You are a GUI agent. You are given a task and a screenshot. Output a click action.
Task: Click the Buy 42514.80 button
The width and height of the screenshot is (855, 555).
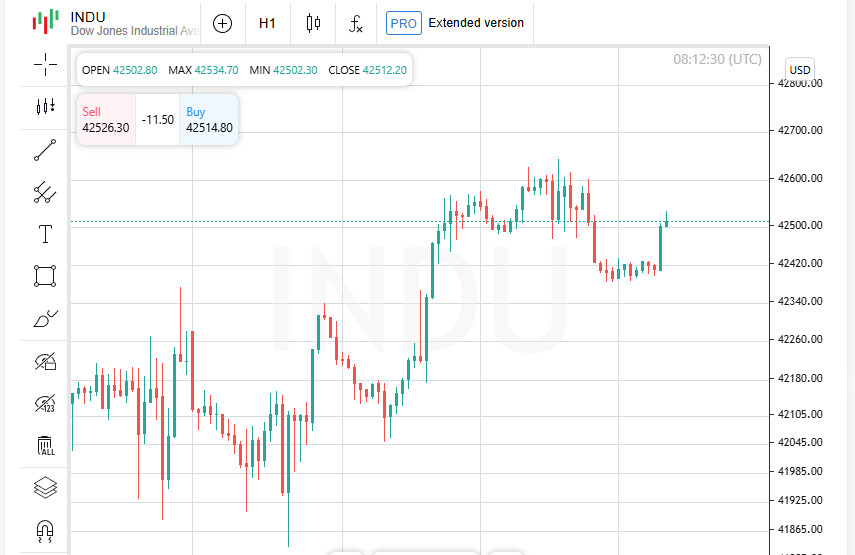209,120
